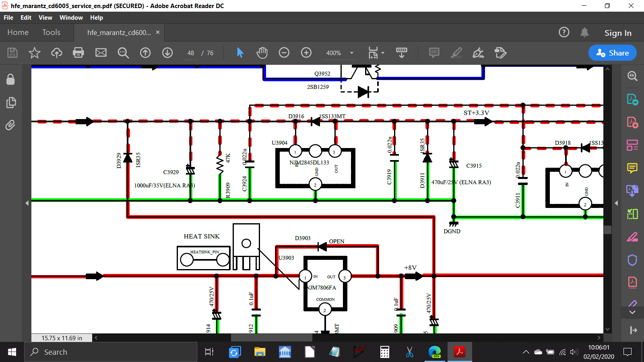The width and height of the screenshot is (644, 362).
Task: Select the Highlight text pen tool
Action: (x=456, y=53)
